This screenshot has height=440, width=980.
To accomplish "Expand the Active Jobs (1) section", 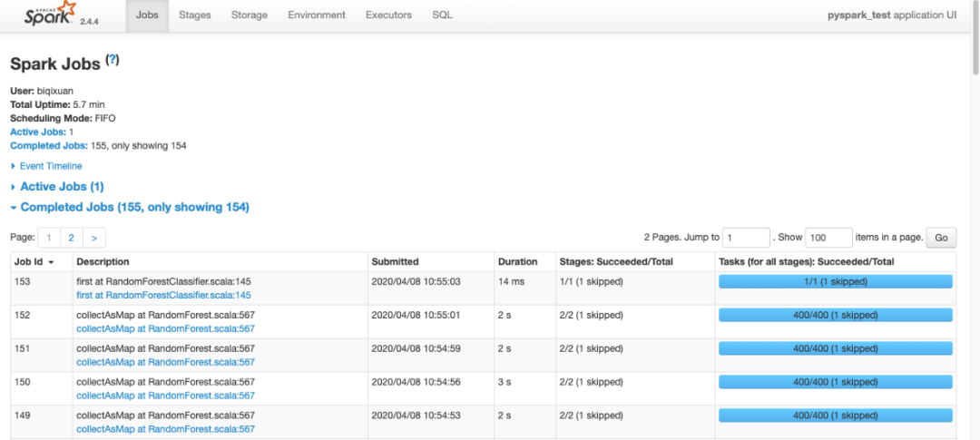I will click(x=57, y=187).
